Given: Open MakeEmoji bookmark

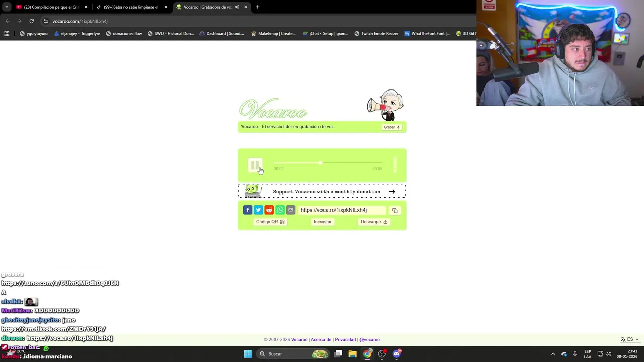Looking at the screenshot, I should point(273,34).
